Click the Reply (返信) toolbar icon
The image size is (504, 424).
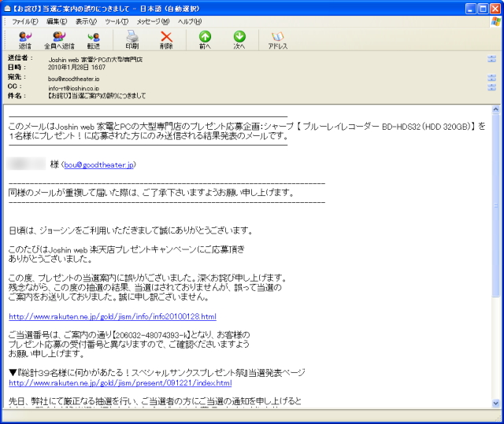(x=25, y=40)
